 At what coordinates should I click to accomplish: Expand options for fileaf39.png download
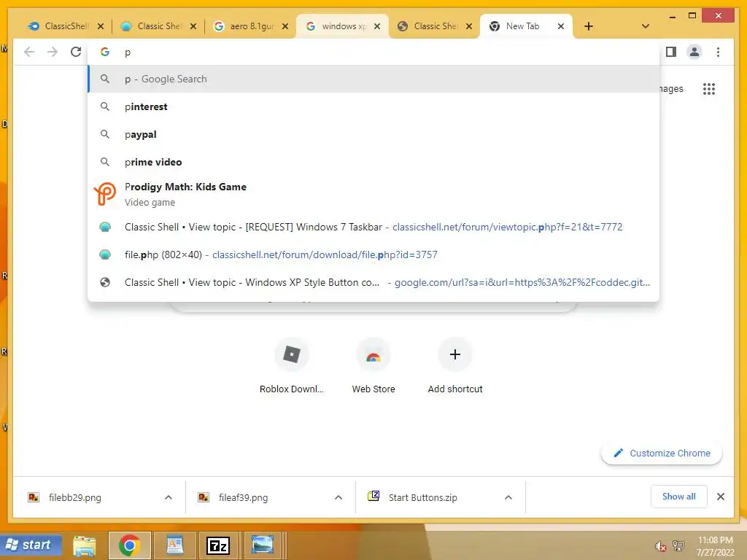coord(338,497)
